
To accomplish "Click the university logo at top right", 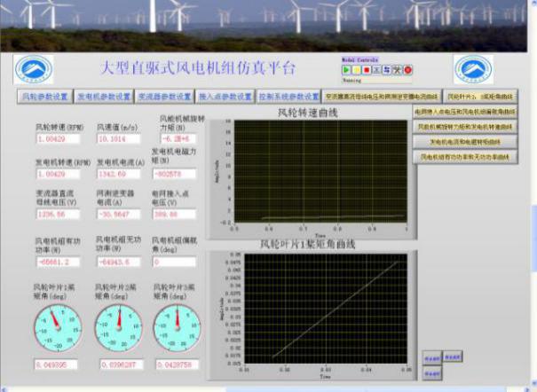I will (x=473, y=69).
